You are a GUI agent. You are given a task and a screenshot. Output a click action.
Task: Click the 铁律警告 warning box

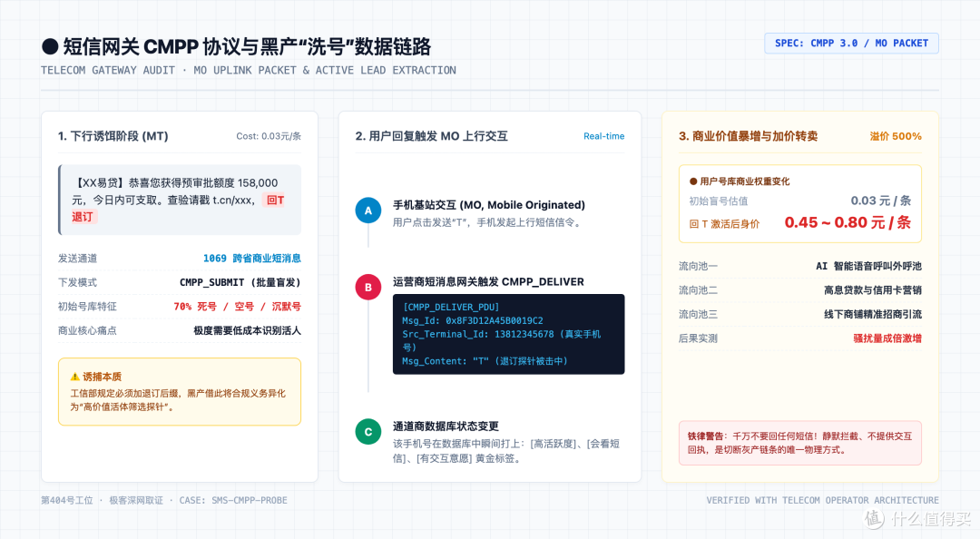pyautogui.click(x=800, y=443)
